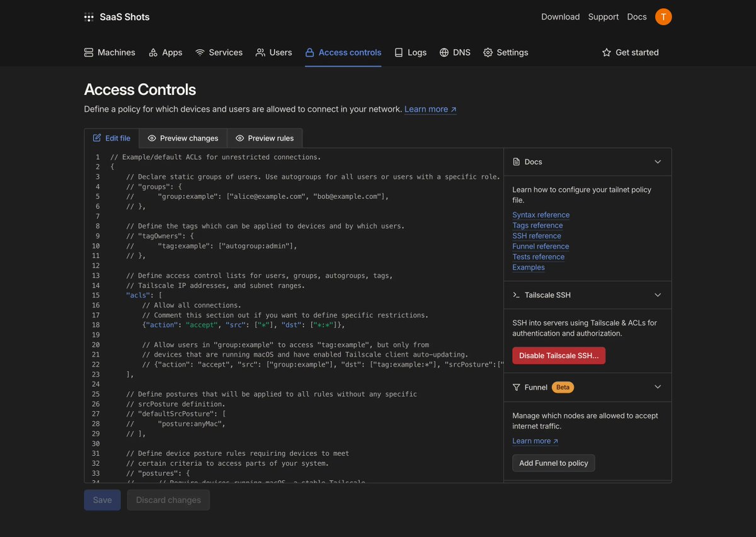The width and height of the screenshot is (756, 537).
Task: Select the Edit file tab
Action: [x=112, y=138]
